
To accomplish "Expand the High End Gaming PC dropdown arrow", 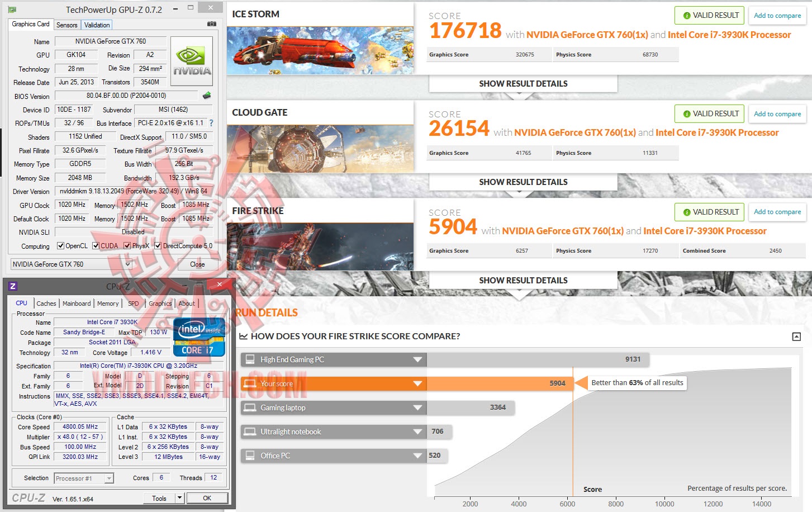I will [417, 359].
